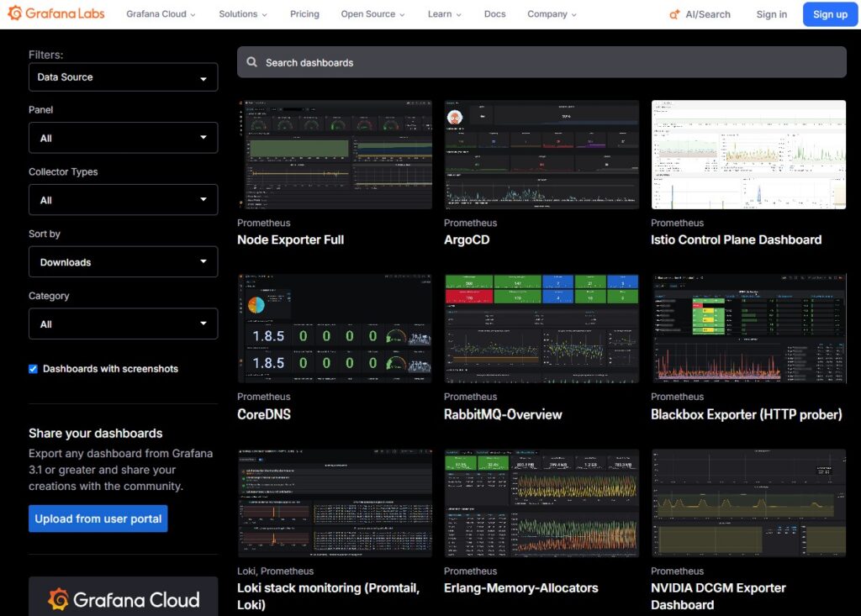The height and width of the screenshot is (616, 861).
Task: Open the RabbitMQ-Overview thumbnail
Action: tap(541, 329)
